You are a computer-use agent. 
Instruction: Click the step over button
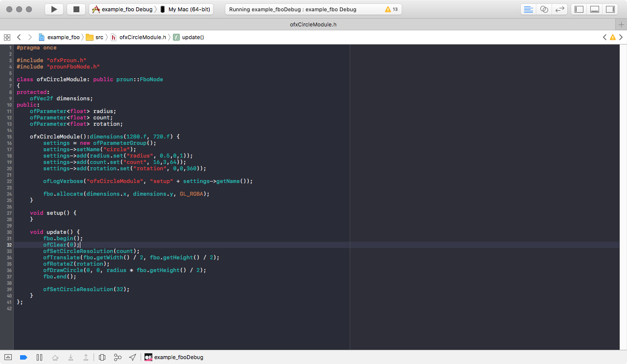click(55, 357)
